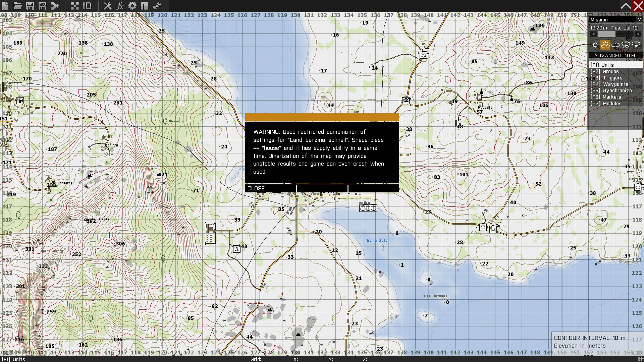Click the Save As floppy icon
This screenshot has height=362, width=644.
(42, 6)
